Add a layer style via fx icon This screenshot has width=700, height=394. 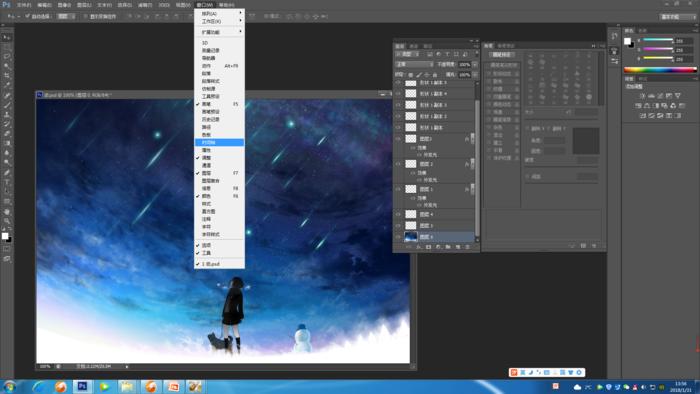point(419,247)
